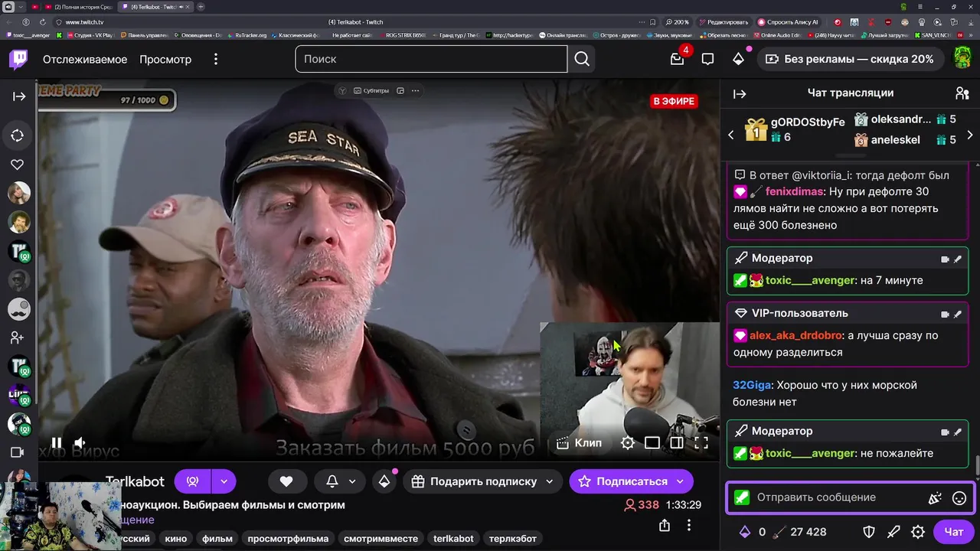Click the search magnifier button
980x551 pixels.
[582, 59]
